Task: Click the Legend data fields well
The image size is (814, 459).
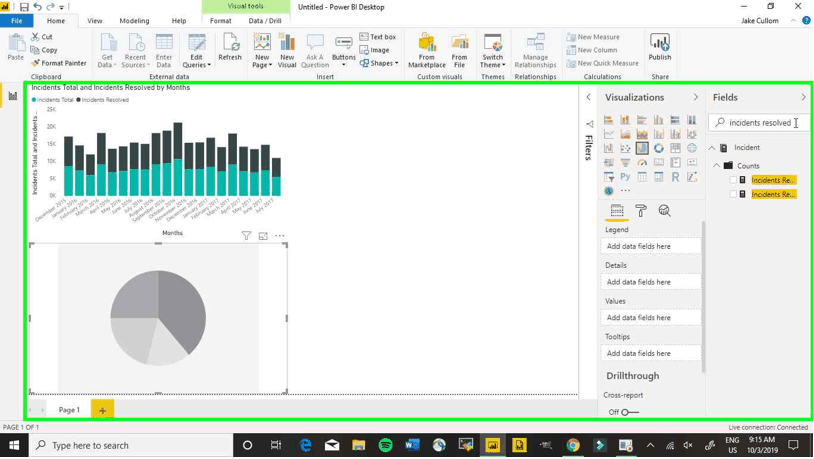Action: click(x=651, y=246)
